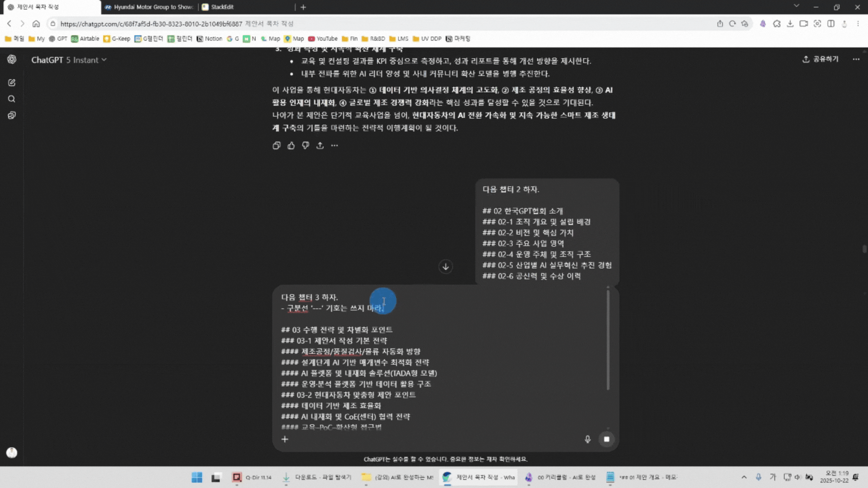Start voice dictation in the message box

[588, 439]
